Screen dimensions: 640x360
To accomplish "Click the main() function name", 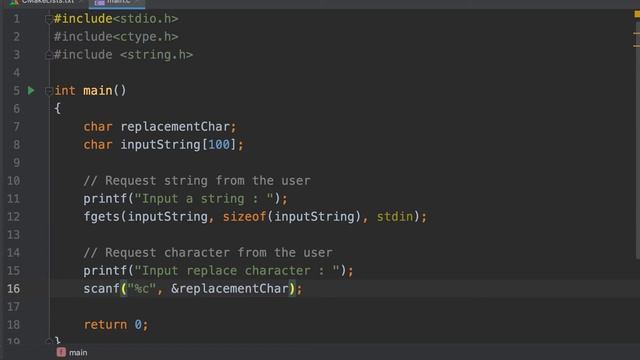I will coord(98,91).
